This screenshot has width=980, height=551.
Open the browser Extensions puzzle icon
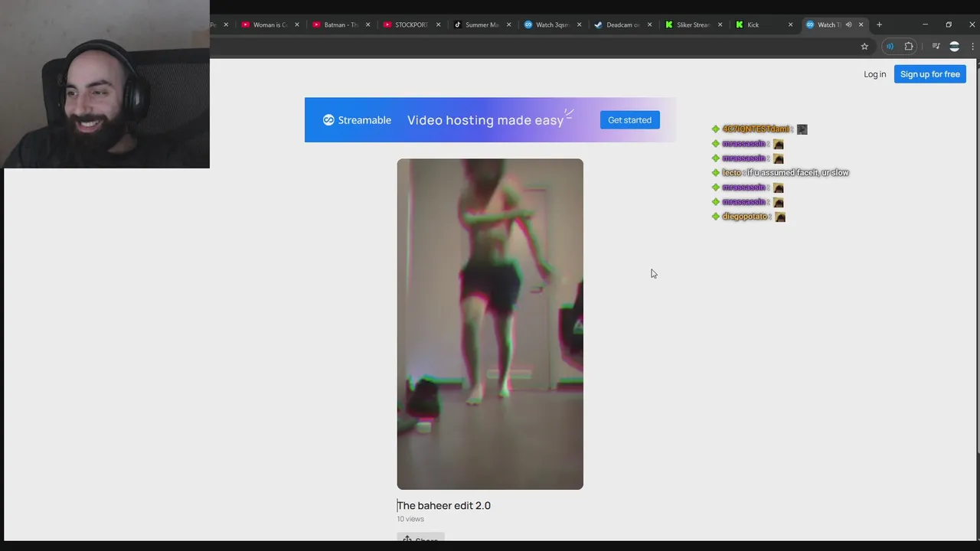[909, 47]
